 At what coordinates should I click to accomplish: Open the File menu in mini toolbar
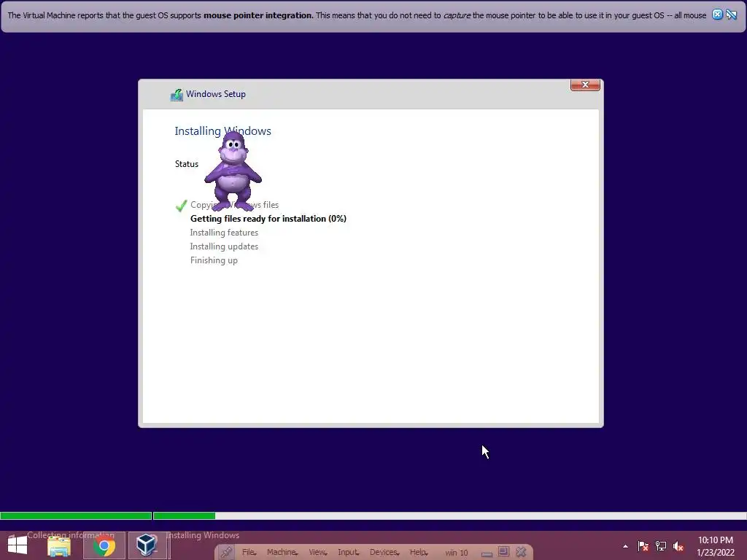point(249,553)
